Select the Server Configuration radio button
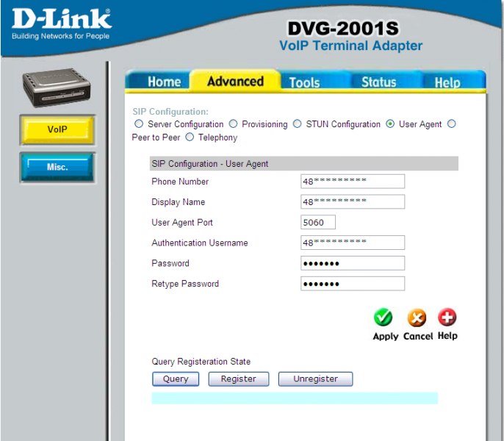 coord(139,123)
